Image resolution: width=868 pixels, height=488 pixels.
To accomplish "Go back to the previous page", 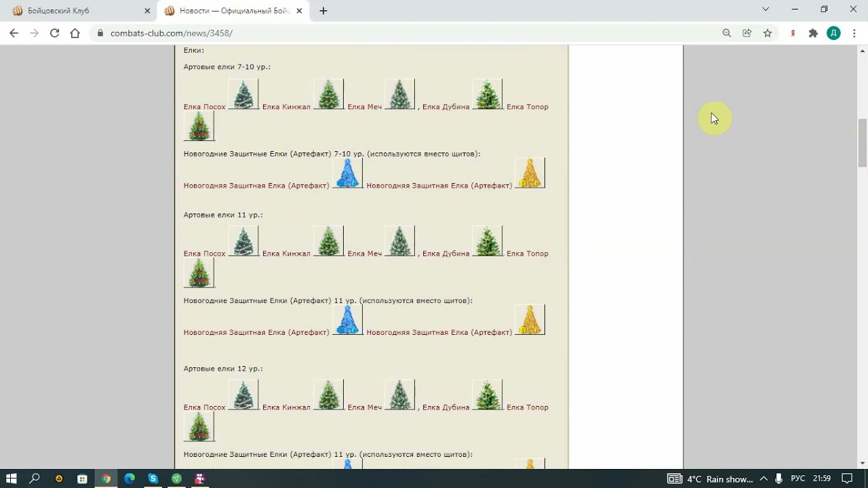I will coord(14,33).
